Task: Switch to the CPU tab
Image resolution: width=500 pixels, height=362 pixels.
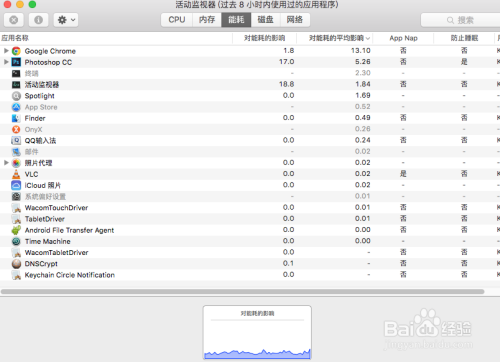Action: [x=177, y=20]
